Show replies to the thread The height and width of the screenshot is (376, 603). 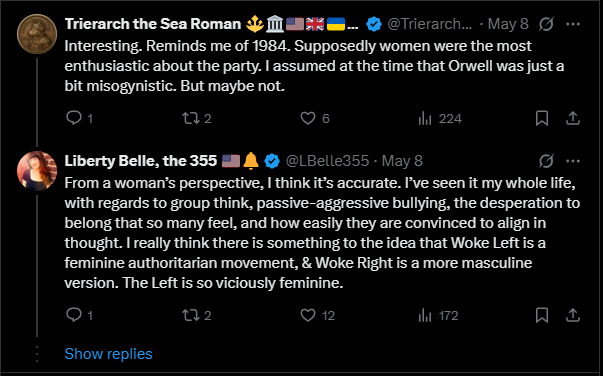click(108, 354)
